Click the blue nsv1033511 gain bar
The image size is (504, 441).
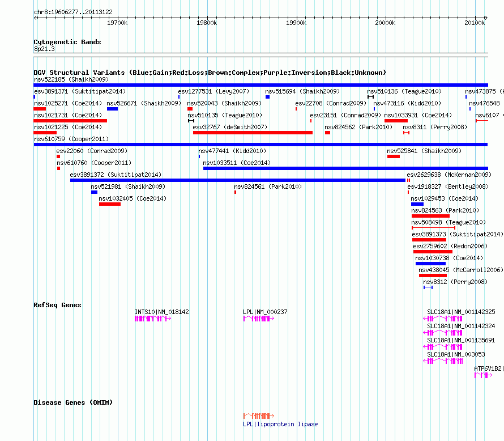(x=345, y=168)
